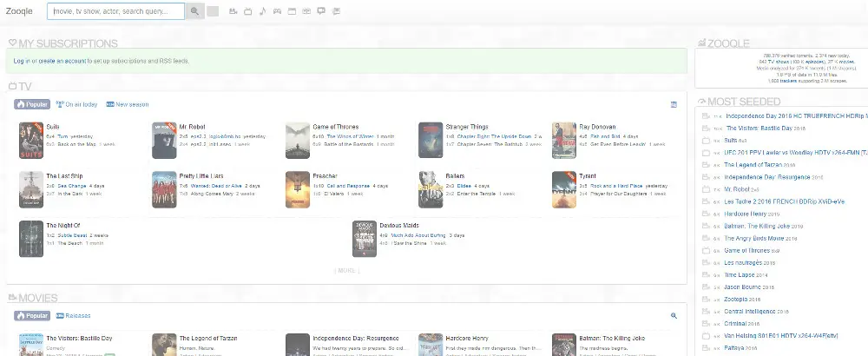Open the Devious Maids poster thumbnail
This screenshot has height=356, width=868.
pos(365,239)
